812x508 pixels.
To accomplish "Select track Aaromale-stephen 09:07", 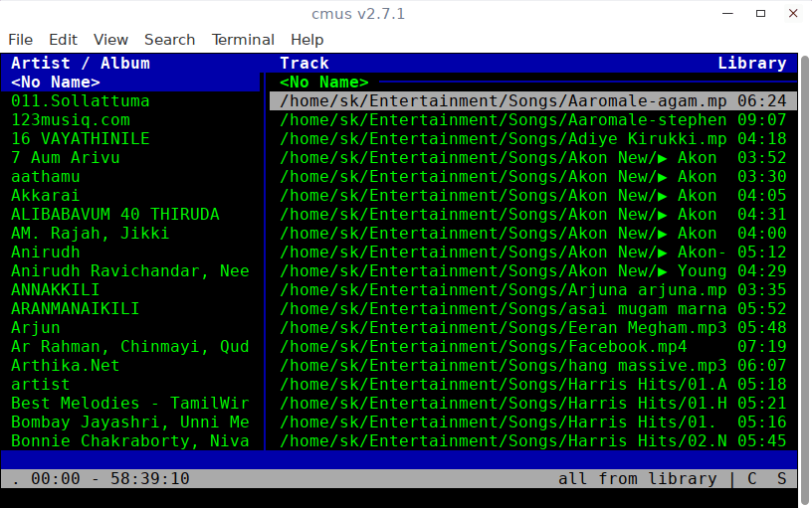I will pos(533,120).
